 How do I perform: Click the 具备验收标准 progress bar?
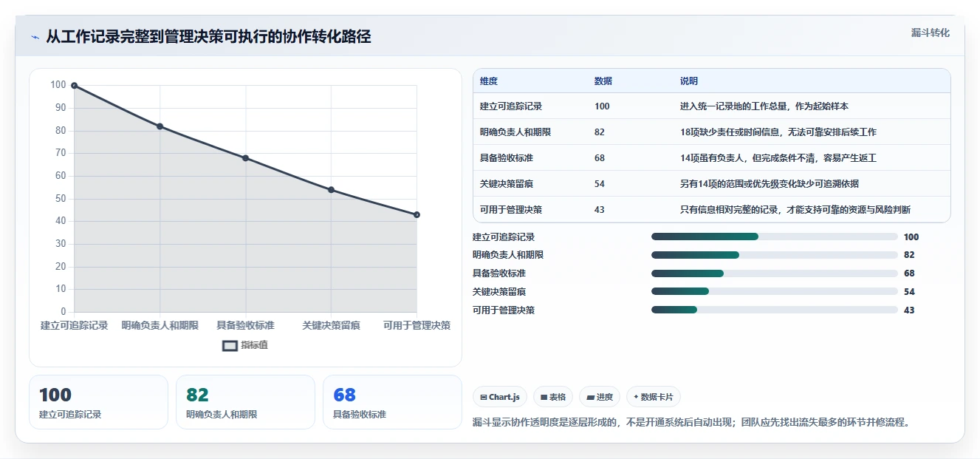click(775, 273)
